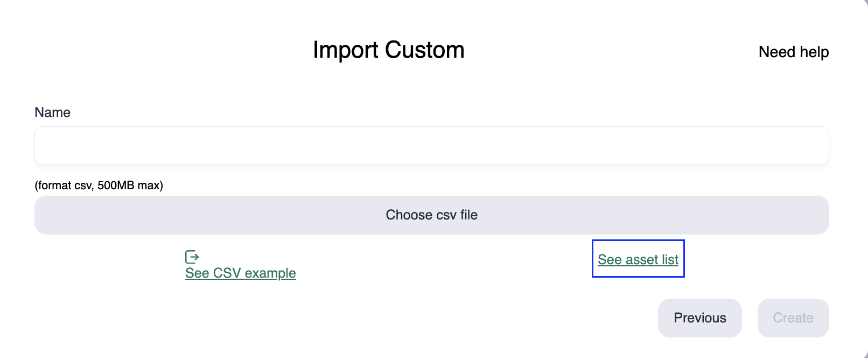
Task: Click the Create button
Action: [x=793, y=318]
